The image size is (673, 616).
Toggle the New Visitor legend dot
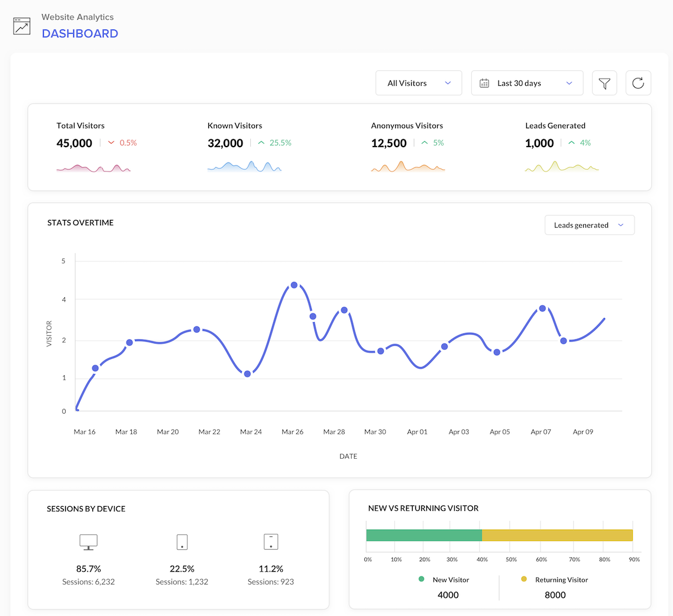(x=421, y=580)
